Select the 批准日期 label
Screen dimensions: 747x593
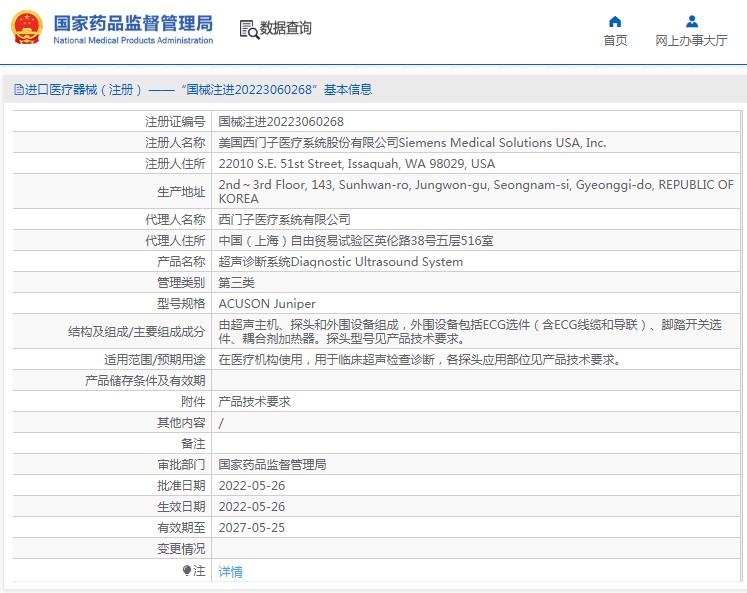tap(182, 485)
